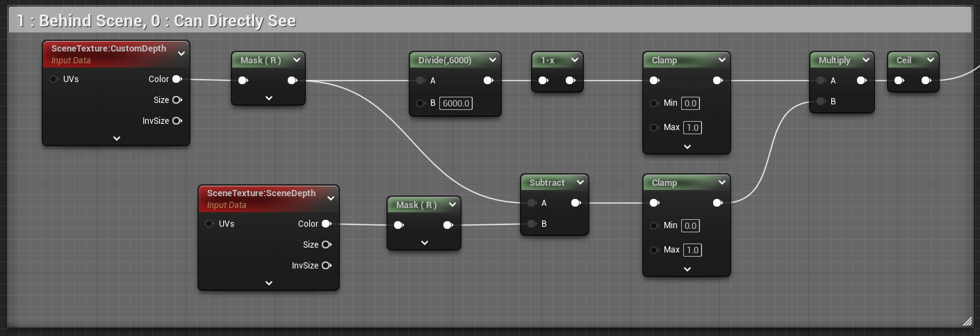This screenshot has height=336, width=980.
Task: Click the Max 1.0 field on Clamp fed by 1-x
Action: coord(692,127)
